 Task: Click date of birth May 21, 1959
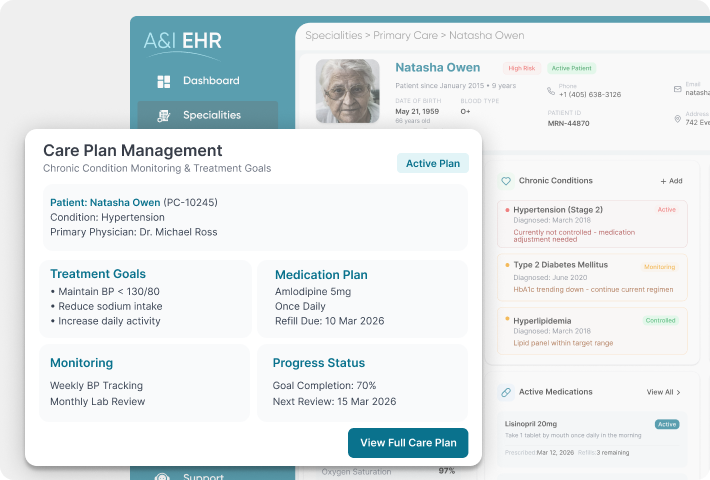(x=417, y=111)
